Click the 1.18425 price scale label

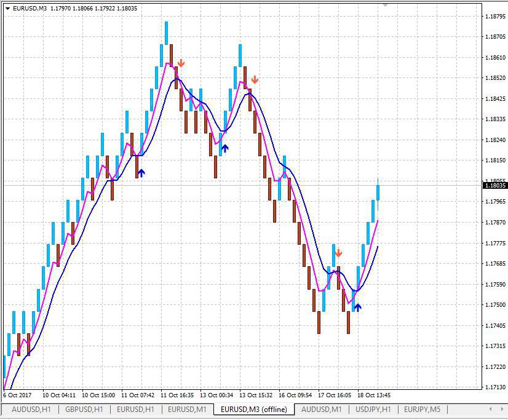click(495, 99)
